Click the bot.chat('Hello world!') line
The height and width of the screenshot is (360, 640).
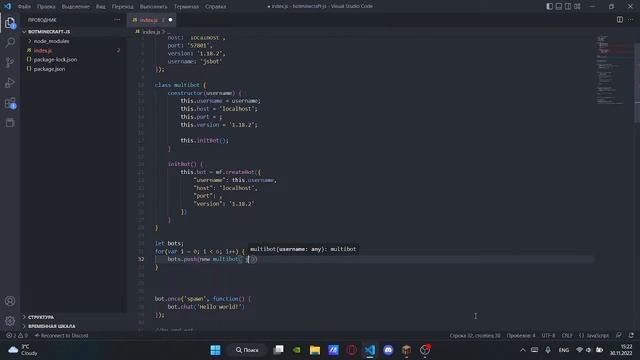click(x=206, y=307)
